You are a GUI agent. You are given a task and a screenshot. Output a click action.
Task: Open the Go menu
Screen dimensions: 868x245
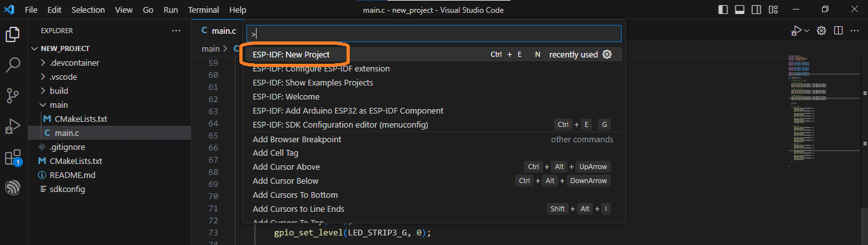click(148, 10)
